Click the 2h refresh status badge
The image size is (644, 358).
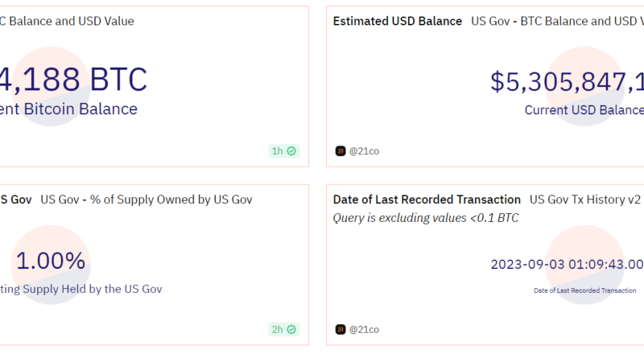[283, 329]
